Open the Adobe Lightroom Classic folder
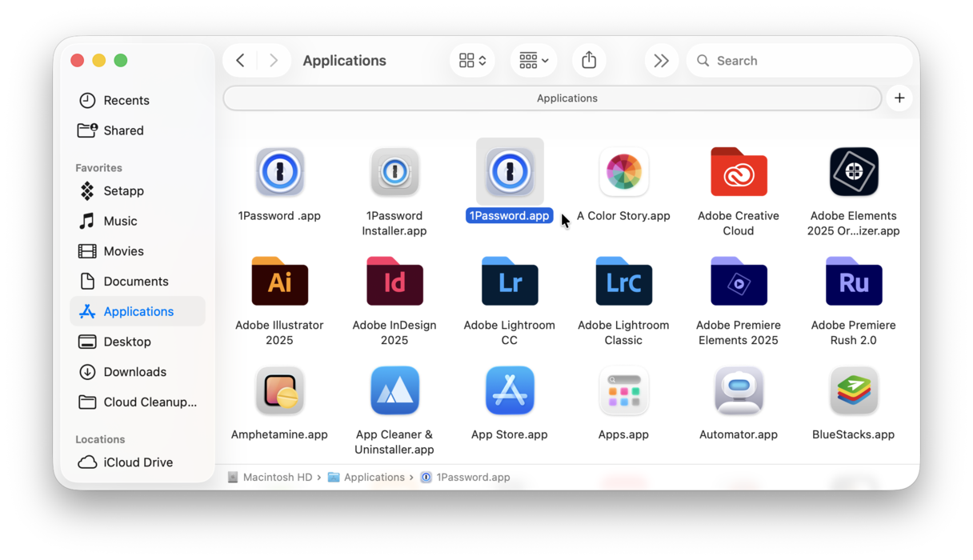Image resolution: width=973 pixels, height=560 pixels. point(623,281)
